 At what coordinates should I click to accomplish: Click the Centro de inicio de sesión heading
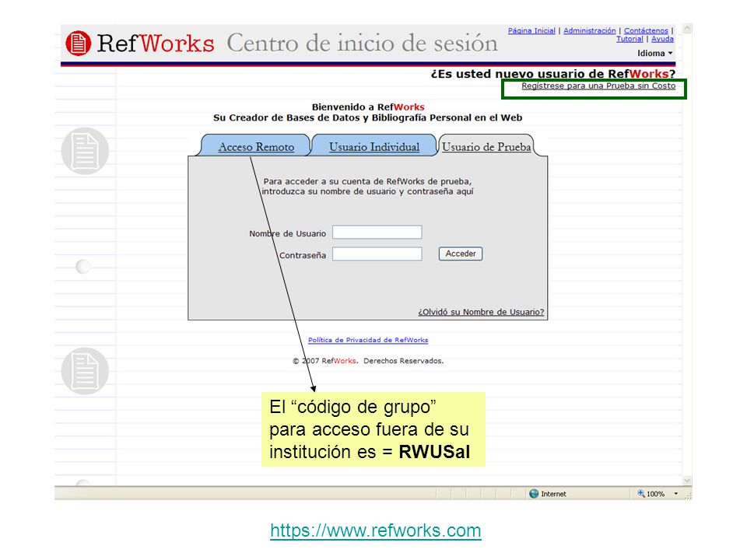pos(362,43)
